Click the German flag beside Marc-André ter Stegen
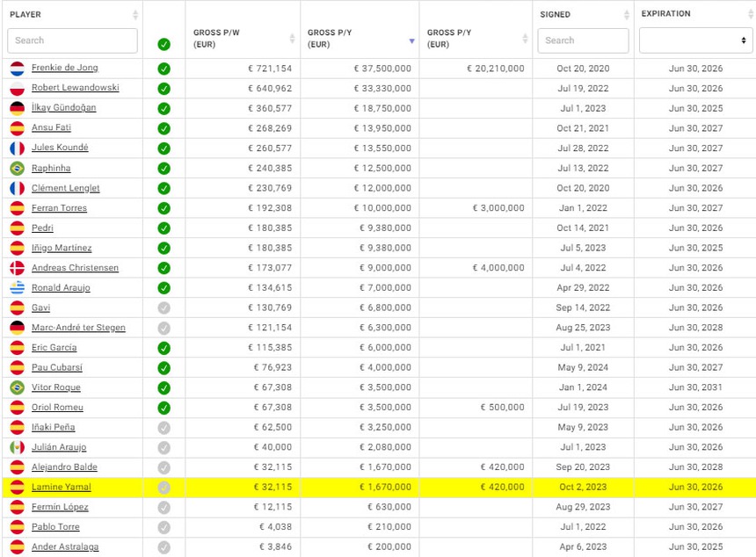Image resolution: width=756 pixels, height=557 pixels. click(17, 328)
